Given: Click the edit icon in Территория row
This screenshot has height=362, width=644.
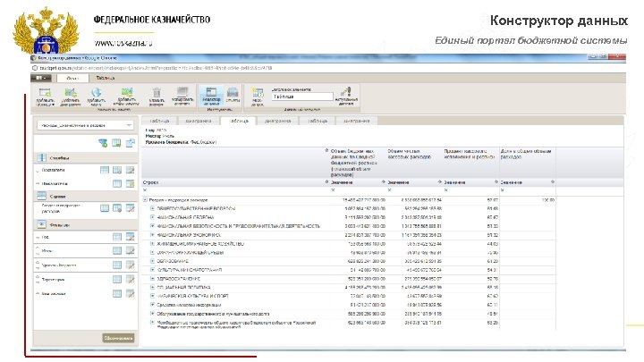Looking at the screenshot, I should coord(131,280).
